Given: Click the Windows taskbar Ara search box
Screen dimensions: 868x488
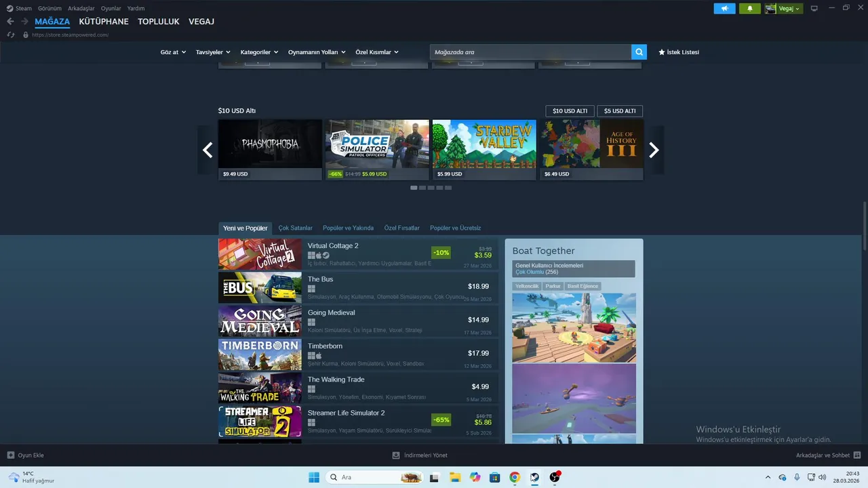Looking at the screenshot, I should (x=374, y=477).
